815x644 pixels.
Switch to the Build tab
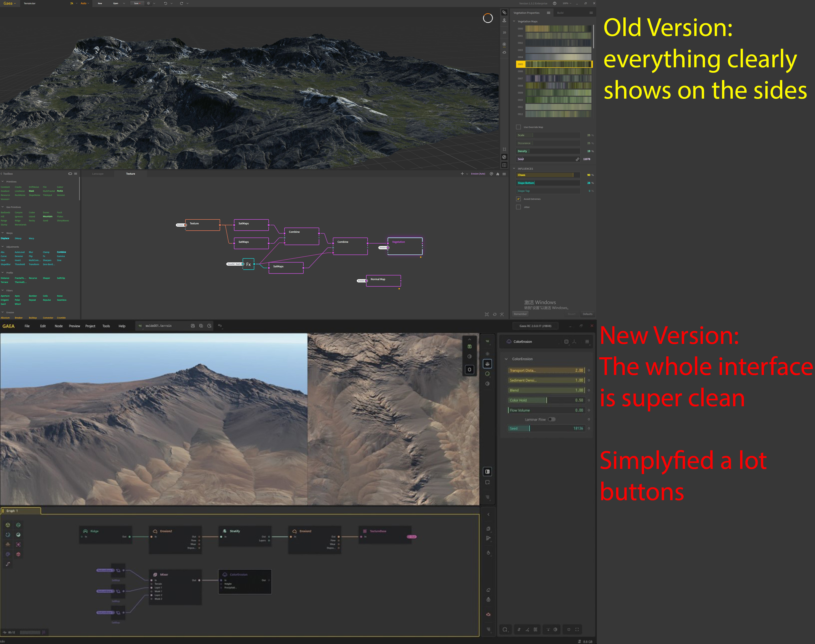pos(560,13)
